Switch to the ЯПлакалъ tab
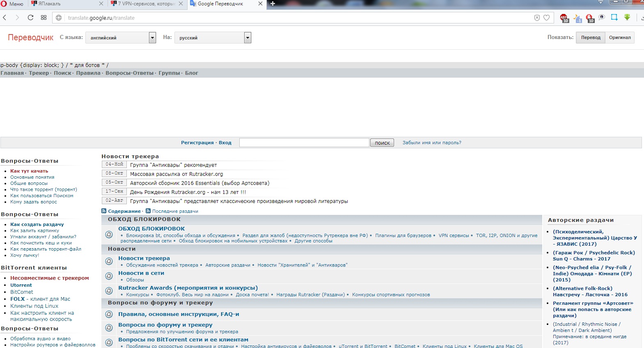 pos(68,4)
